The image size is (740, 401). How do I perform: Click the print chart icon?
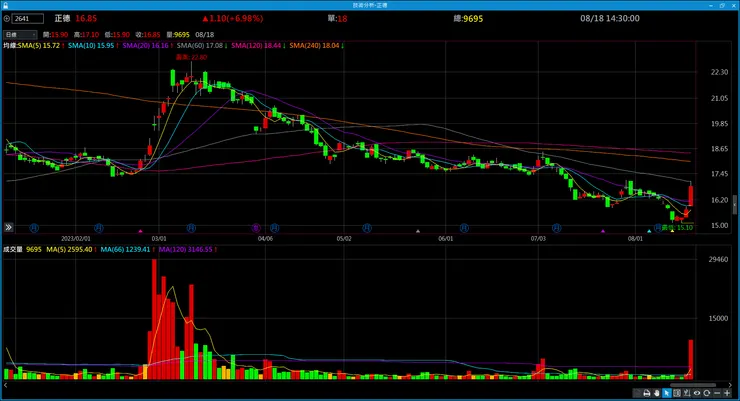[647, 393]
